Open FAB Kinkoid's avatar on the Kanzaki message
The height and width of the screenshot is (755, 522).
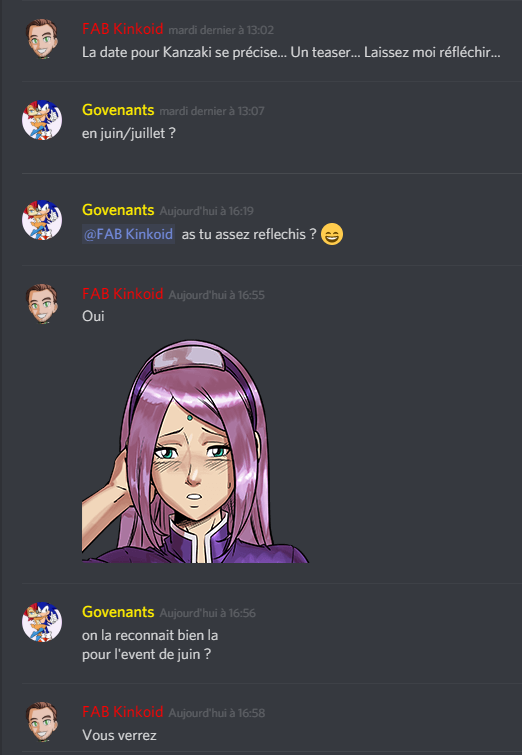[x=42, y=39]
